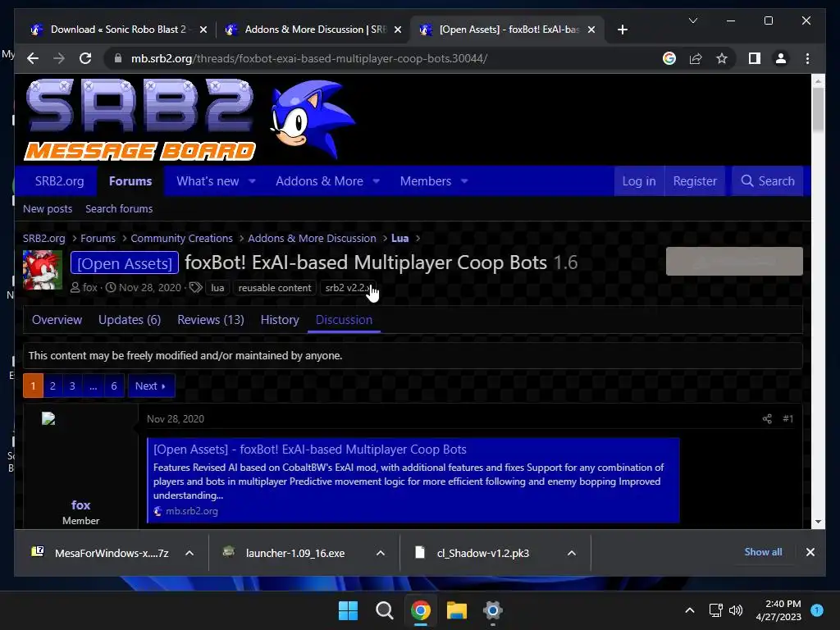Select the Forums nav item
840x630 pixels.
point(130,181)
